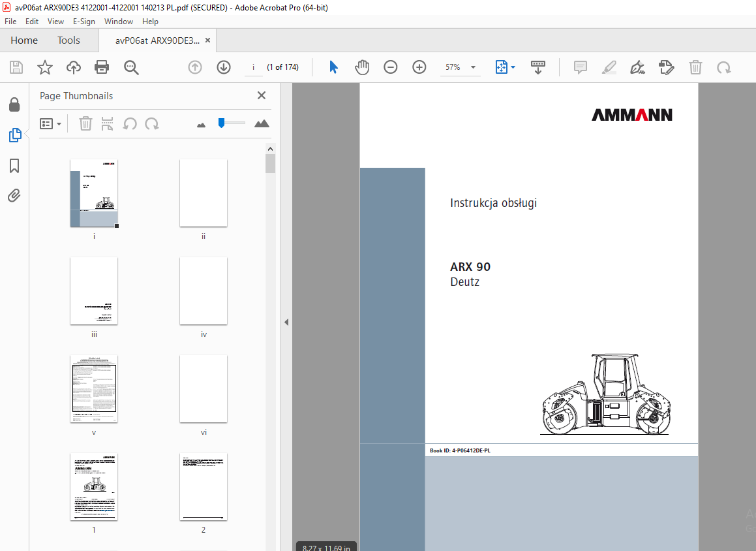
Task: Reduce thumbnail size small mountain icon
Action: [201, 125]
